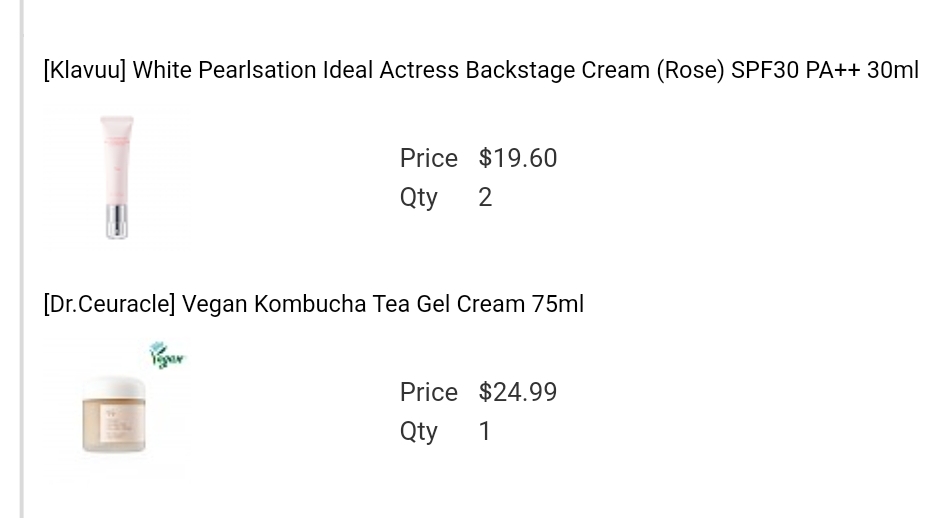This screenshot has width=940, height=518.
Task: Click the Qty label for Kombucha cream
Action: click(x=418, y=432)
